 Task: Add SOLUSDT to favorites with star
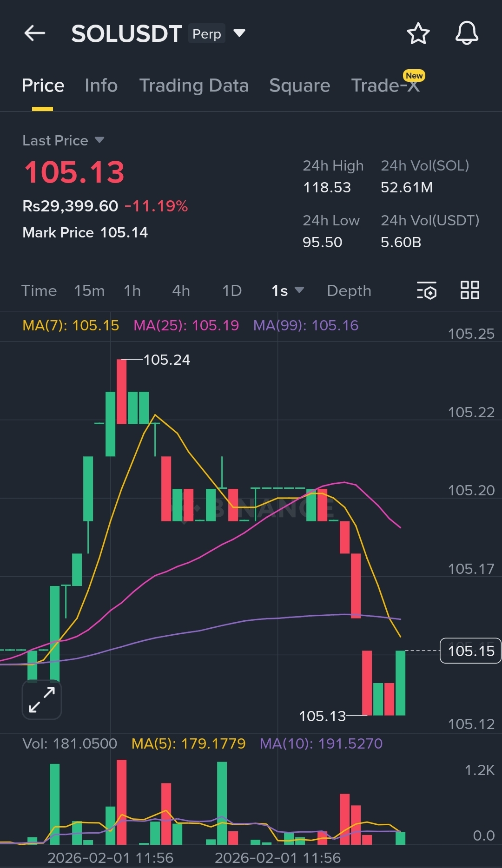(418, 33)
